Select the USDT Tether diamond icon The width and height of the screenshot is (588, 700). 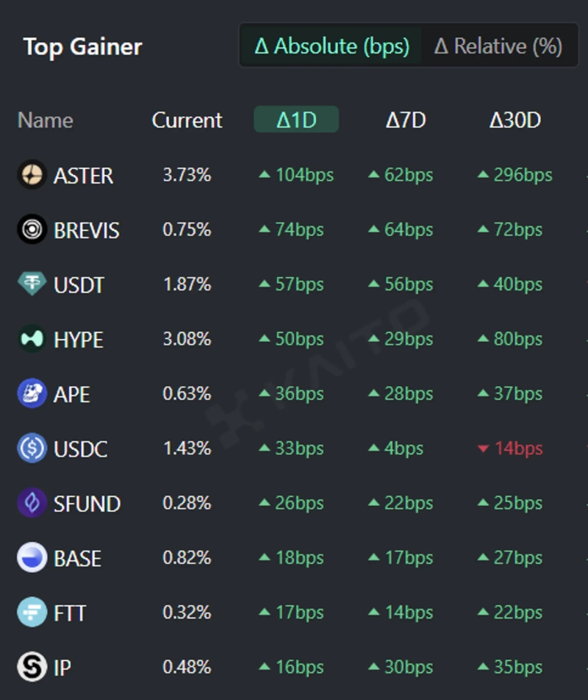coord(32,284)
